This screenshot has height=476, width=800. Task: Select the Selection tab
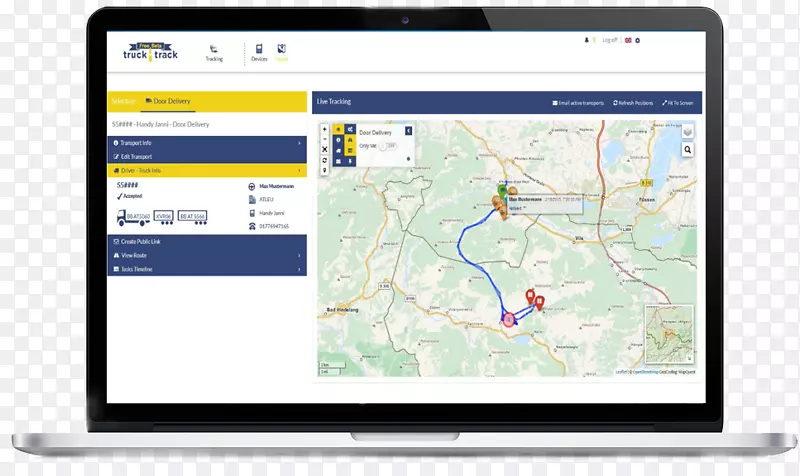(x=124, y=101)
